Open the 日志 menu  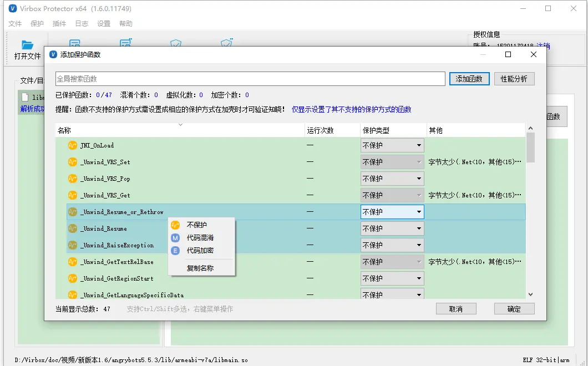pos(82,24)
